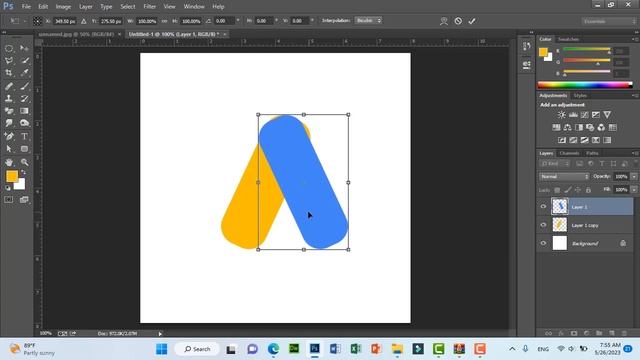The image size is (640, 360).
Task: Open the workspace switcher dropdown
Action: click(609, 21)
